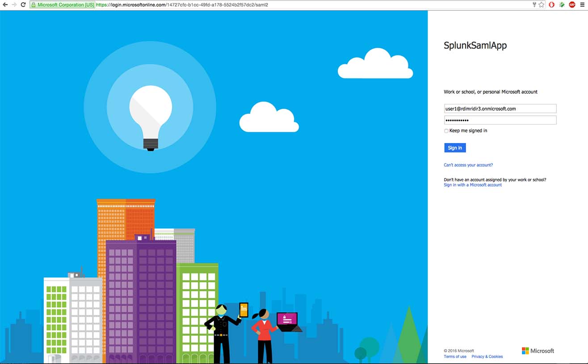Go back using the browser back arrow

click(5, 4)
